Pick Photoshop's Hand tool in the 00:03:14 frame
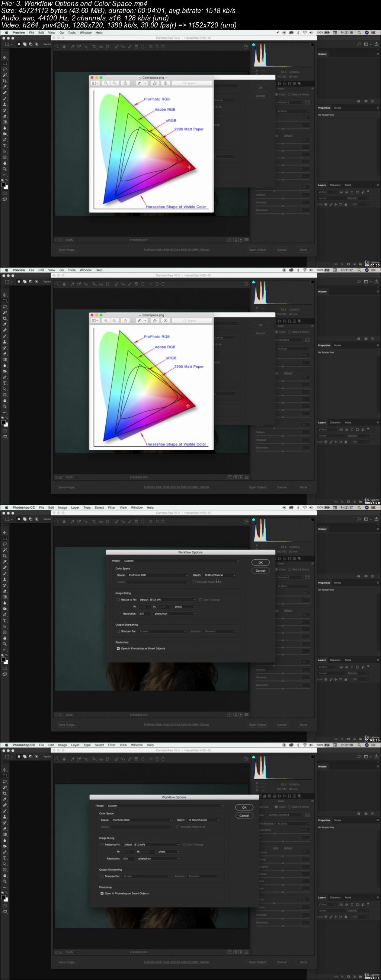Image resolution: width=381 pixels, height=980 pixels. pos(4,875)
